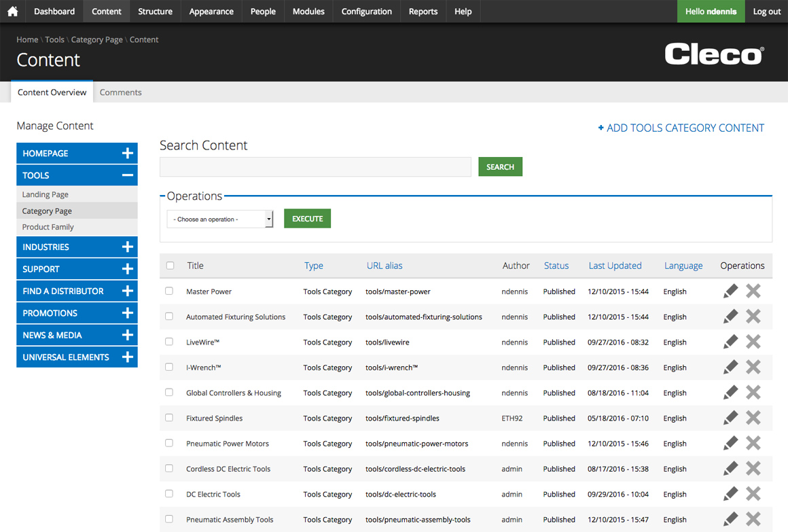Image resolution: width=788 pixels, height=532 pixels.
Task: Click Add Tools Category Content link
Action: (681, 128)
